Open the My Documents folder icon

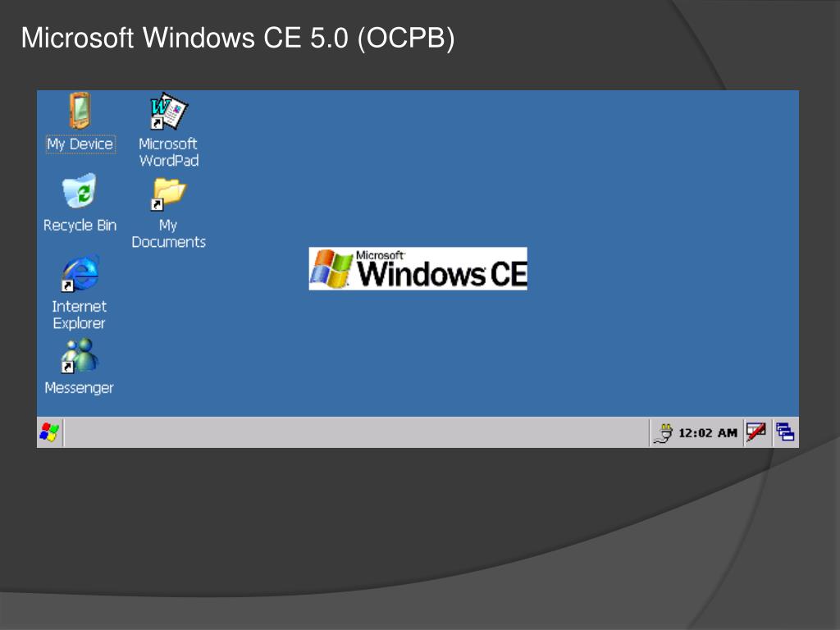(x=168, y=194)
